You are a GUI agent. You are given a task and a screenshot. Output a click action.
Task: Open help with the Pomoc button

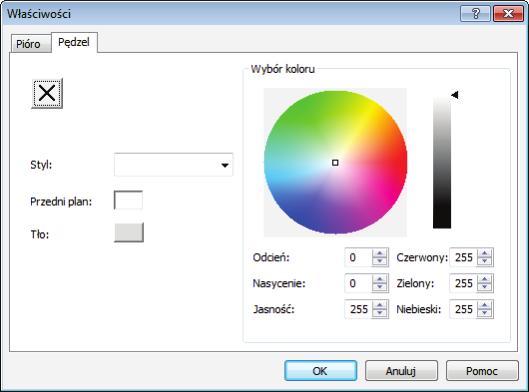(482, 371)
